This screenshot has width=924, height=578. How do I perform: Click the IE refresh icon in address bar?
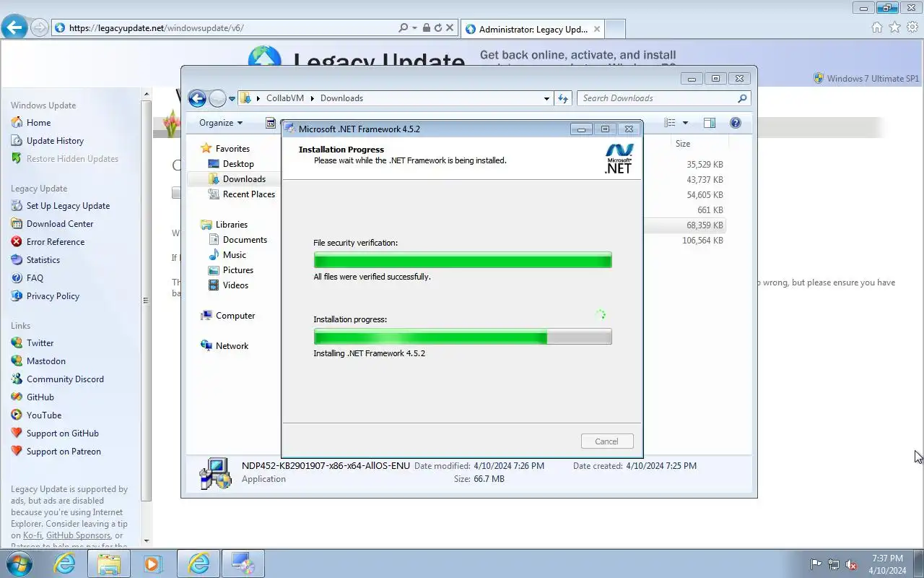[x=438, y=27]
